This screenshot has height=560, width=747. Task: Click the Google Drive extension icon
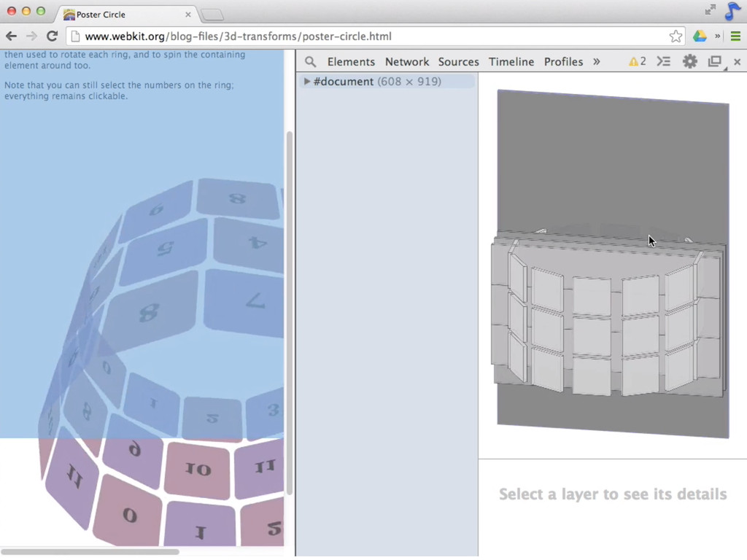click(x=700, y=36)
